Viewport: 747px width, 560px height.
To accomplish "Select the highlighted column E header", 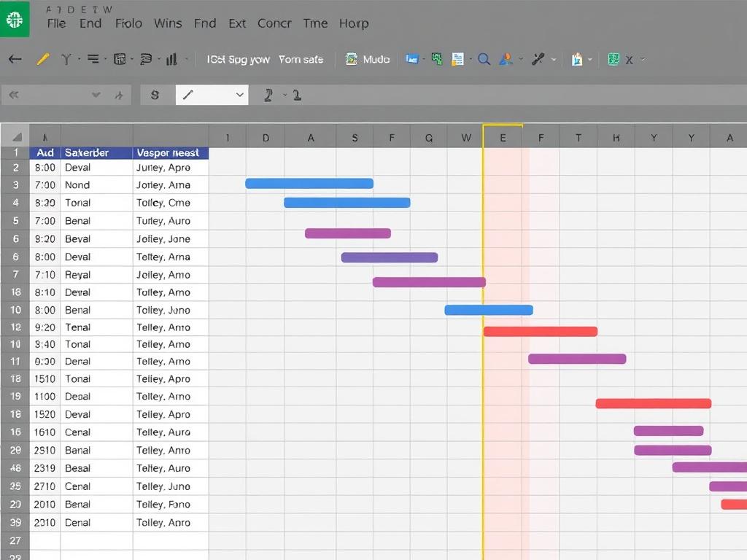I will tap(502, 136).
